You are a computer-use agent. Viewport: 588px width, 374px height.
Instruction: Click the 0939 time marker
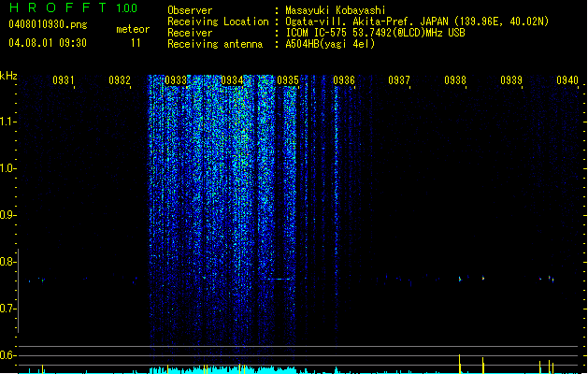click(x=511, y=80)
